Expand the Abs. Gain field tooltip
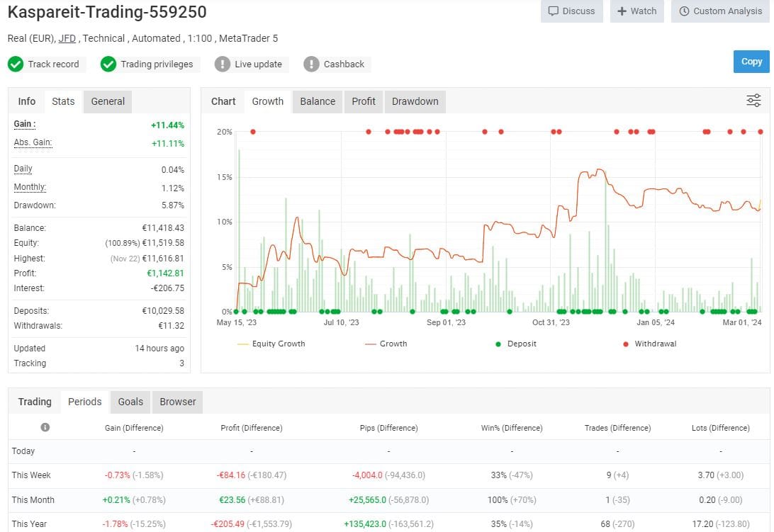The height and width of the screenshot is (532, 774). (x=33, y=142)
